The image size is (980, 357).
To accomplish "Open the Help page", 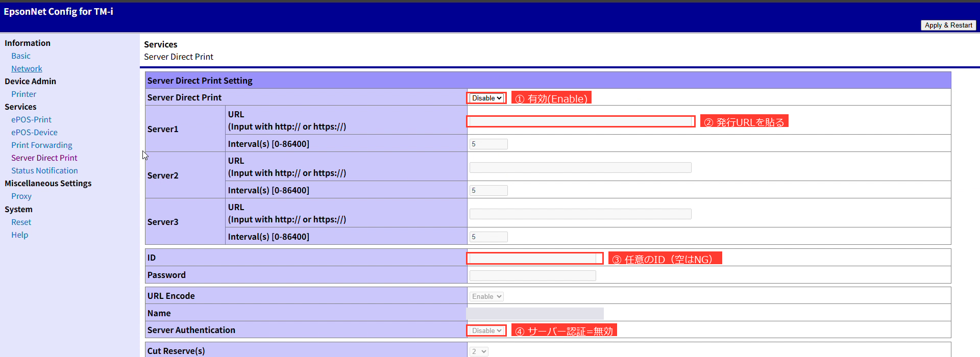I will [x=19, y=235].
